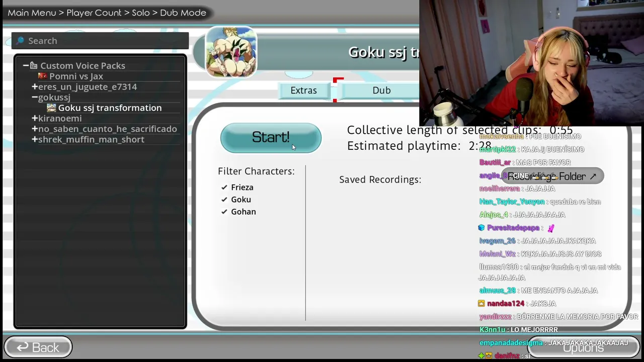Click the "Estimated playtime:" text

pos(404,146)
